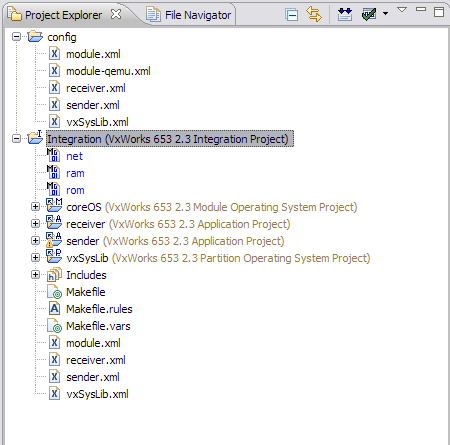450x445 pixels.
Task: Select the config folder label
Action: coord(62,37)
